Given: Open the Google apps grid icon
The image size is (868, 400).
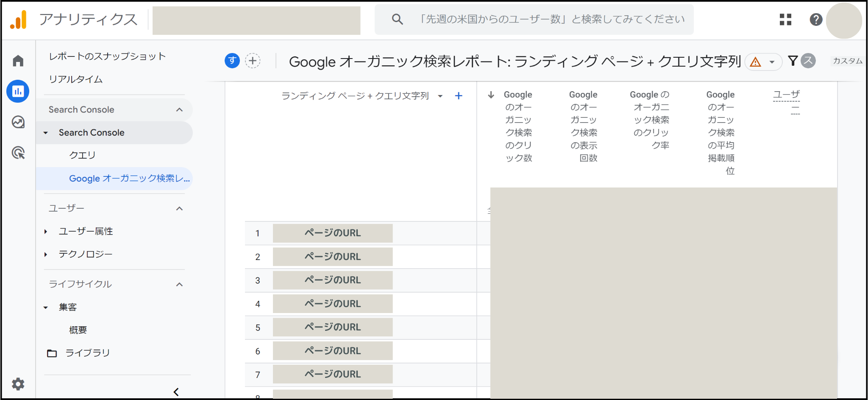Looking at the screenshot, I should 785,20.
